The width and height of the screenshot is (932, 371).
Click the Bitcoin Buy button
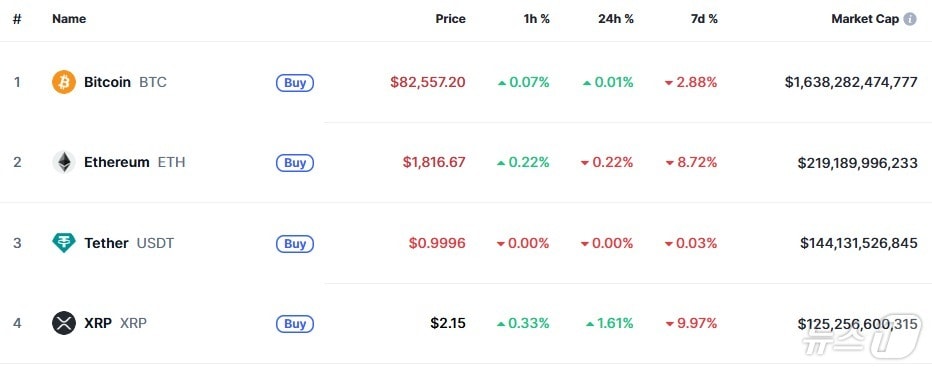pyautogui.click(x=295, y=83)
